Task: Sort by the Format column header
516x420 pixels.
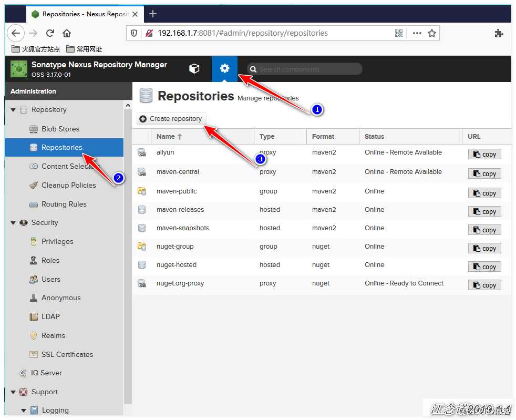Action: [x=333, y=136]
